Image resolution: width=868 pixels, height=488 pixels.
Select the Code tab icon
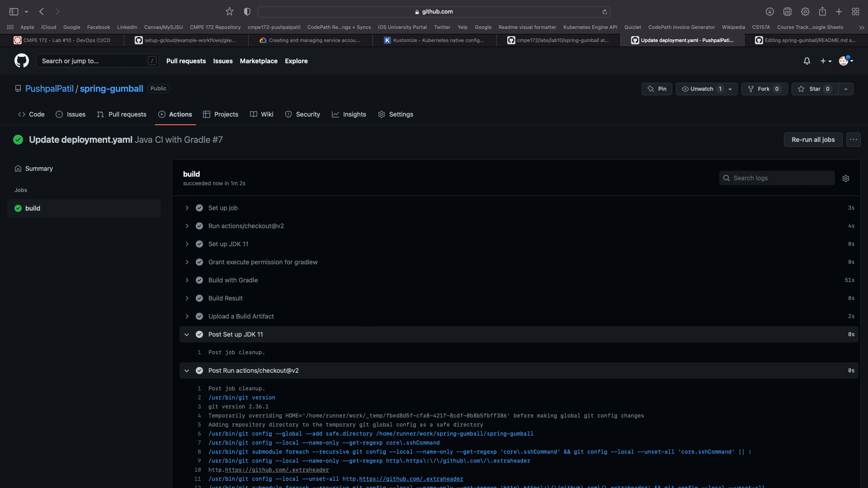click(22, 114)
